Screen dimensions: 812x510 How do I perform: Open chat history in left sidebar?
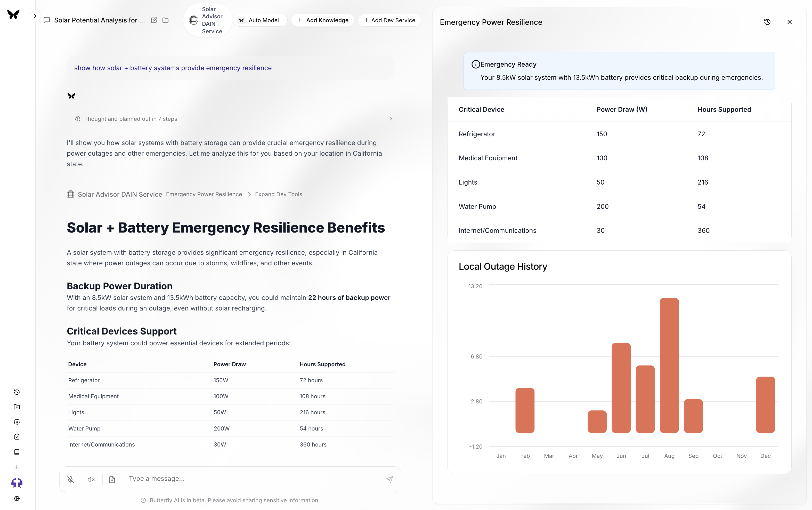tap(17, 392)
